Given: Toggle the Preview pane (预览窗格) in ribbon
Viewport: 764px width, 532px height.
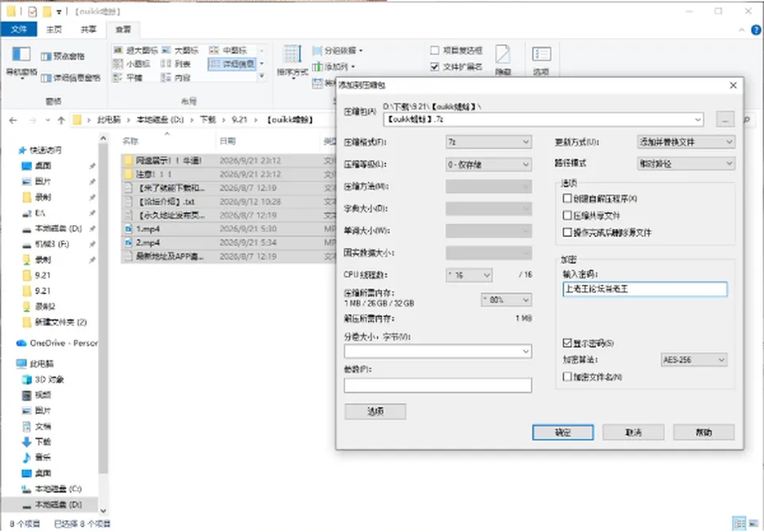Looking at the screenshot, I should [63, 56].
